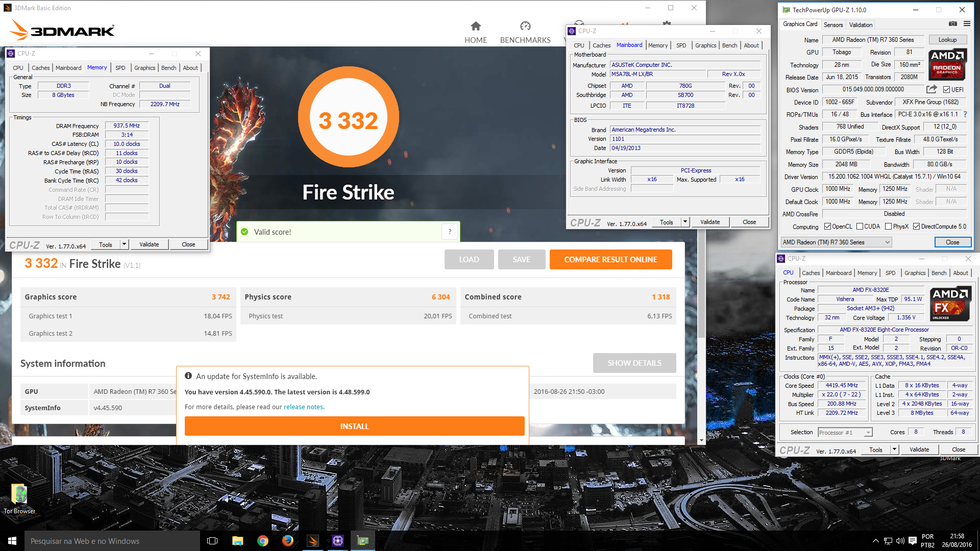Click the Close button in GPU-Z window
The image size is (980, 551).
952,242
